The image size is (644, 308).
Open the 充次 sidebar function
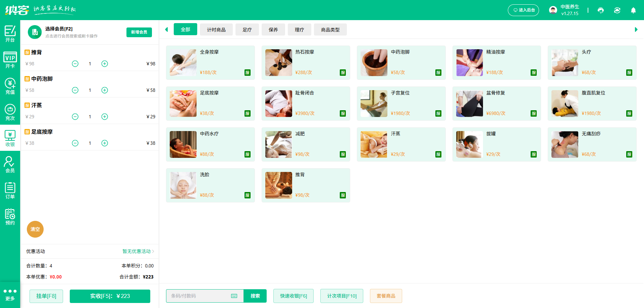(10, 111)
